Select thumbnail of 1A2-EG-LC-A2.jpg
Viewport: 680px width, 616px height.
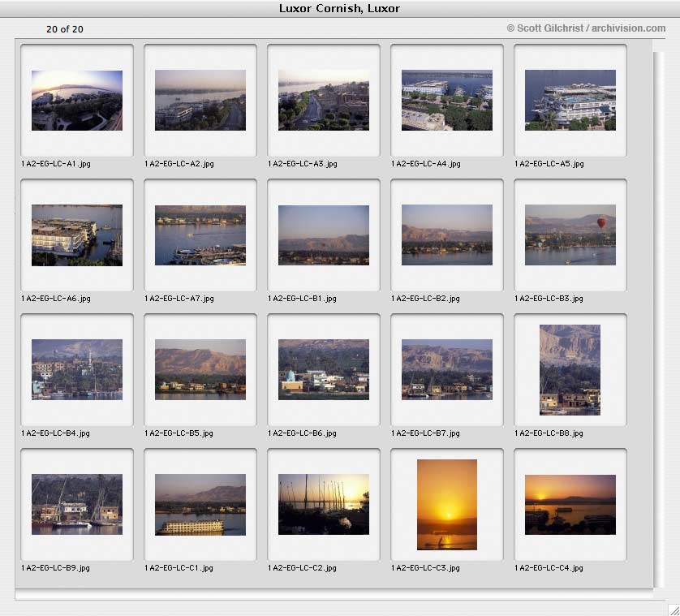click(200, 100)
